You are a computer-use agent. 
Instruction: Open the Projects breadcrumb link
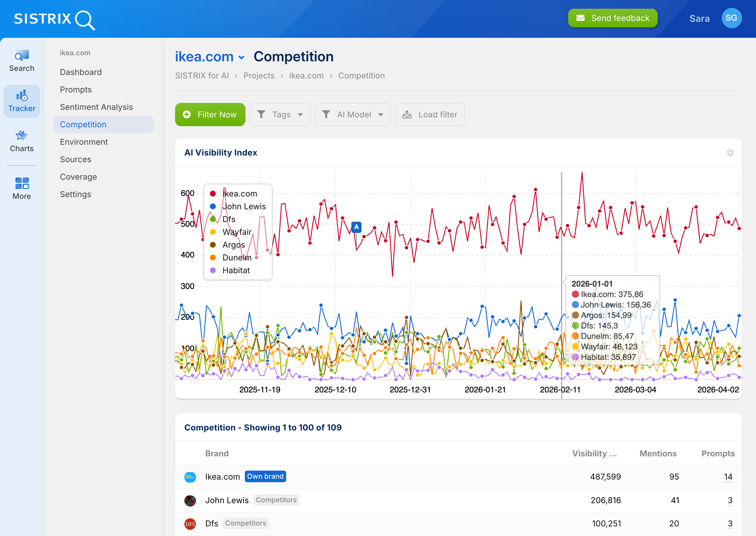point(259,76)
